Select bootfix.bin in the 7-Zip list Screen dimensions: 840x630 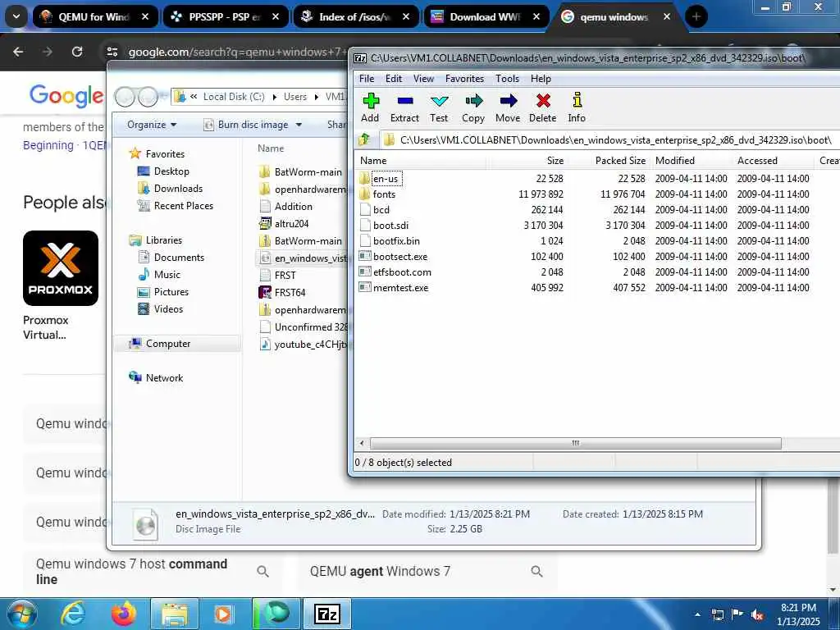click(x=396, y=240)
